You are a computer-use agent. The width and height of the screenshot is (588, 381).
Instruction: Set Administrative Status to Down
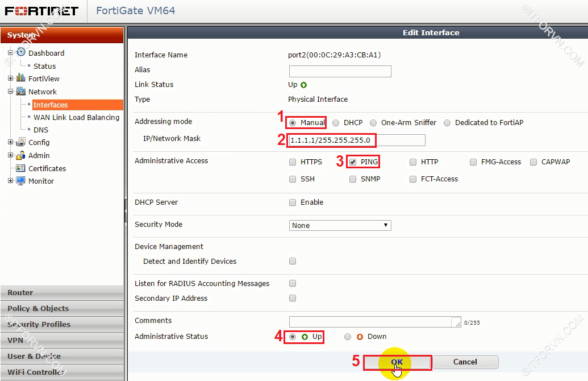point(348,337)
